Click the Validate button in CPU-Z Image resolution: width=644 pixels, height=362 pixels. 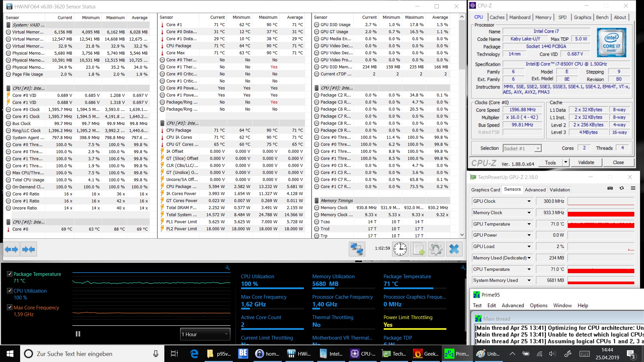(x=586, y=162)
